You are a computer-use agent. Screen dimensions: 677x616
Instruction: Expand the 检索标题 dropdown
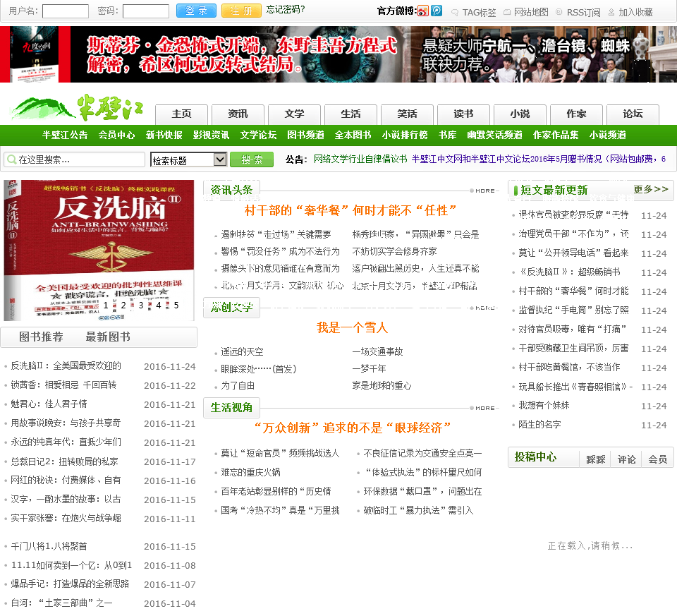(189, 160)
